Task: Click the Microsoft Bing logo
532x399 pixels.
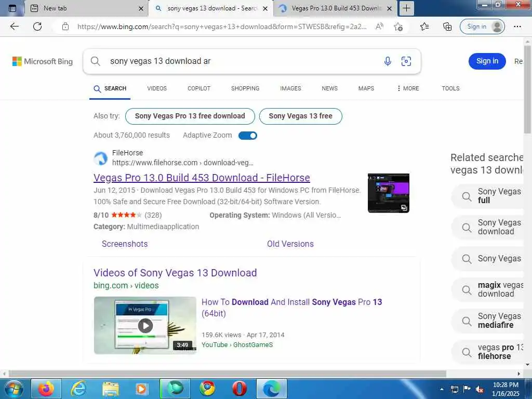Action: click(43, 61)
